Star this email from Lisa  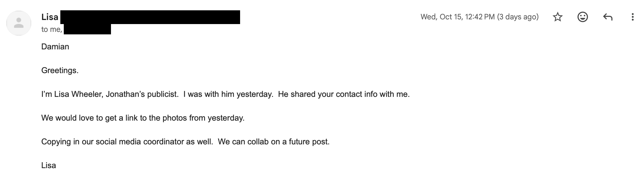click(558, 17)
